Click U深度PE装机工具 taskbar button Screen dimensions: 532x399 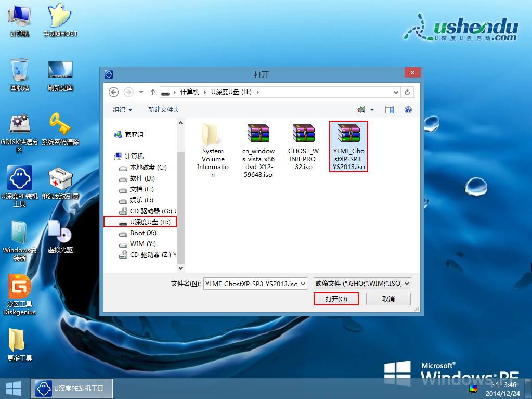point(72,389)
